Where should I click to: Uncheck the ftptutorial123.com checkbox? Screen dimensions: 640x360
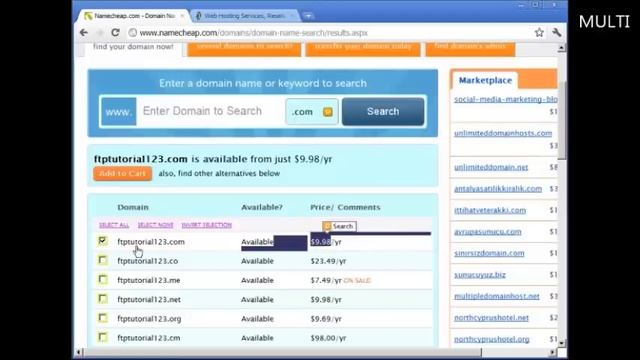click(102, 241)
